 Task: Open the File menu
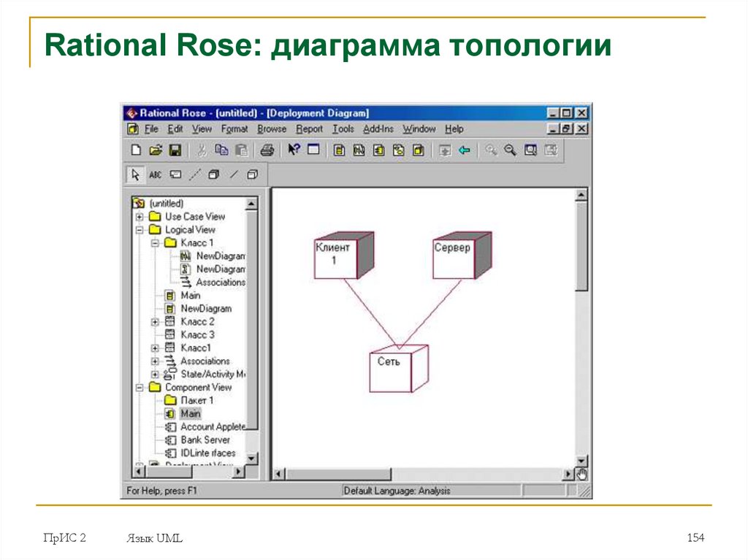pos(151,129)
